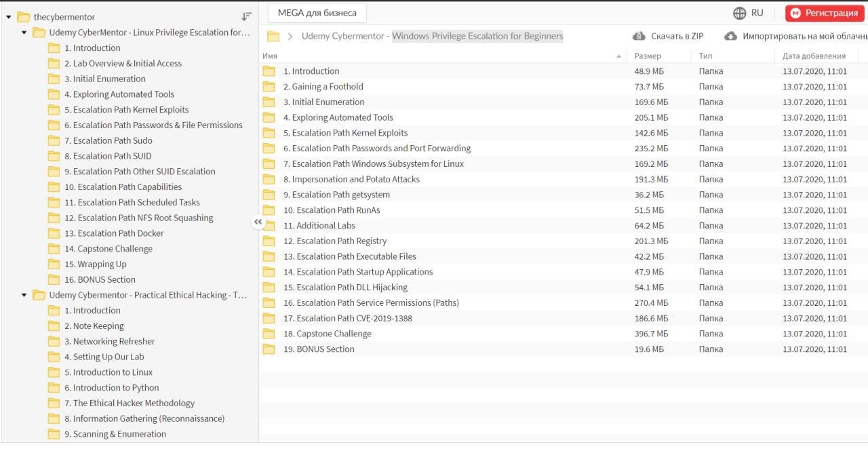
Task: Click the folder icon for 18. Capstone Challenge
Action: [x=269, y=334]
